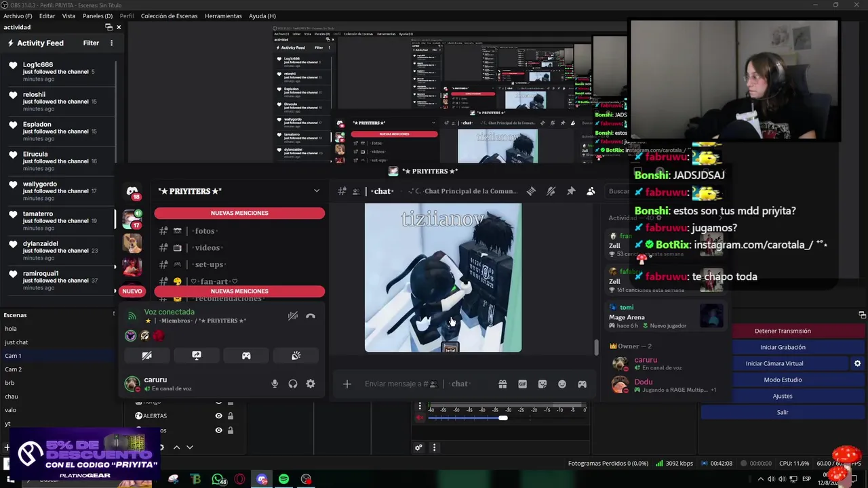Image resolution: width=868 pixels, height=488 pixels.
Task: Jump to upper NUEVAS MENCIONES banner
Action: click(x=239, y=213)
